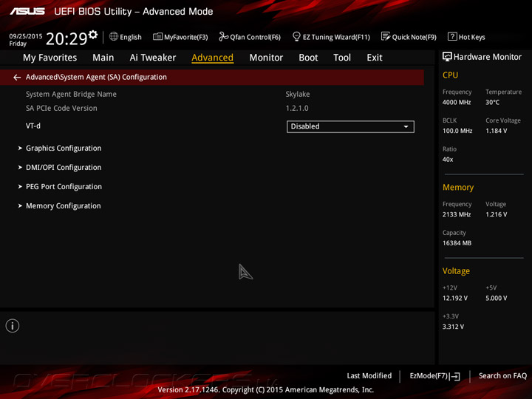Click the Skylake value
Image resolution: width=532 pixels, height=399 pixels.
tap(298, 95)
